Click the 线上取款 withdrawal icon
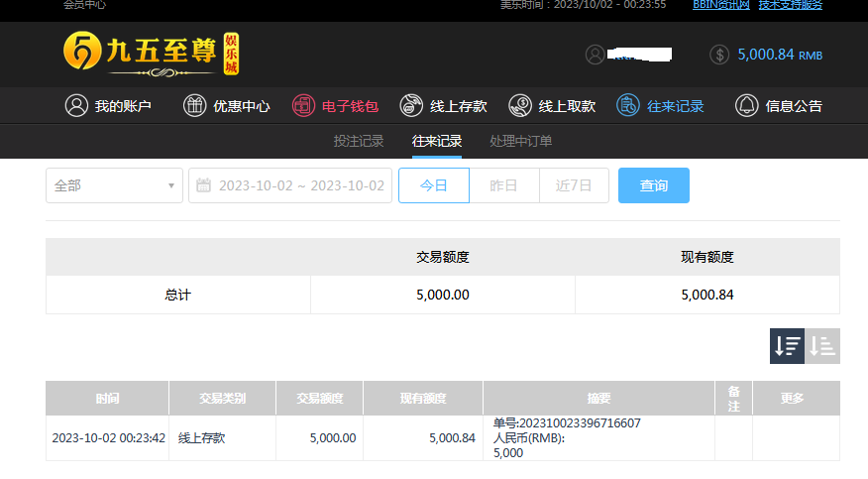 coord(520,105)
